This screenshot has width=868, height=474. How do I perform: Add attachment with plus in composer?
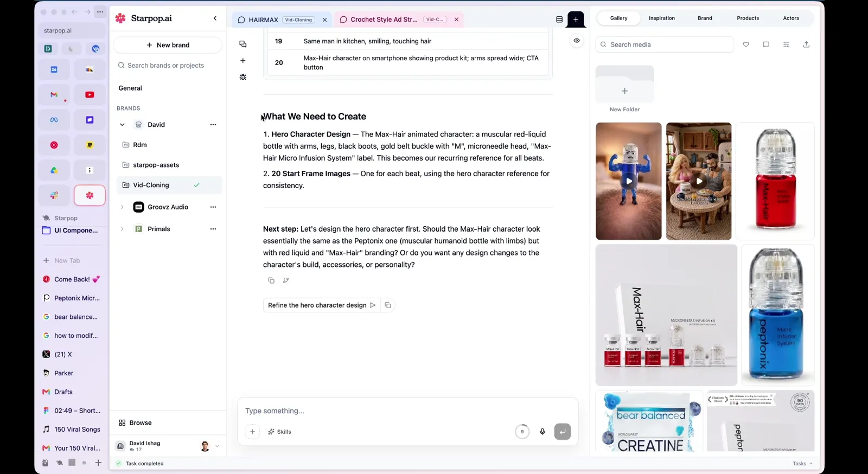(252, 432)
